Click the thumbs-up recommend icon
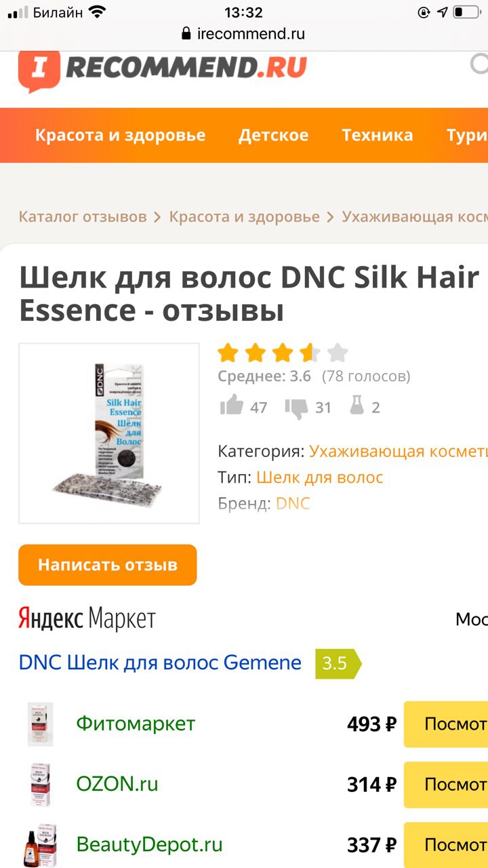 (232, 407)
